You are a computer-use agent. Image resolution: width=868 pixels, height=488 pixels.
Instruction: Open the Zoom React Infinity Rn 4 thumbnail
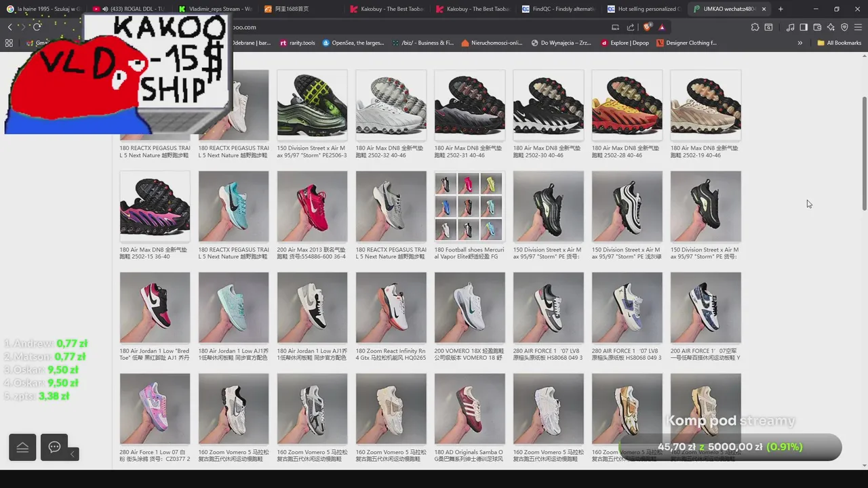coord(391,308)
